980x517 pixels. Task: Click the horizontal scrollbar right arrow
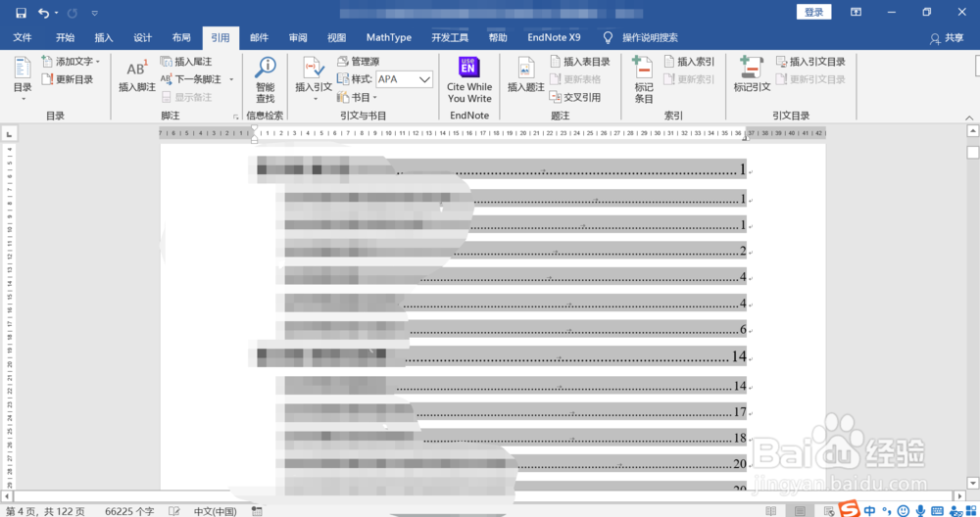pos(960,496)
